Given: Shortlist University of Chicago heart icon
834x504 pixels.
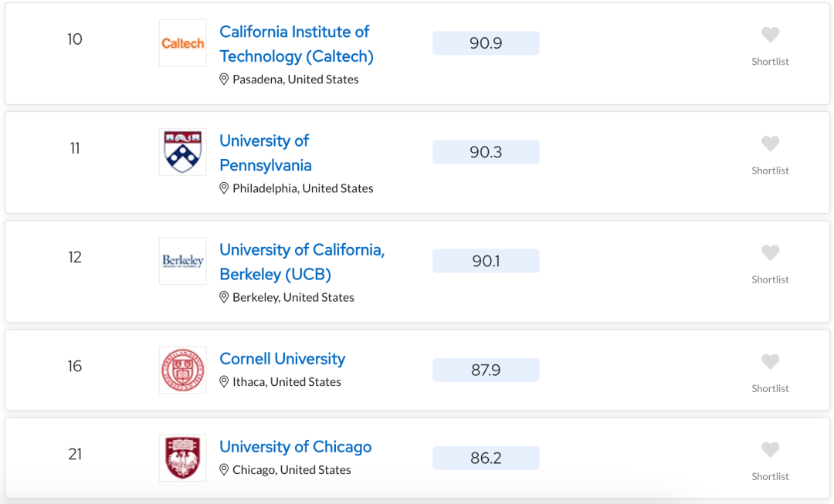Looking at the screenshot, I should pyautogui.click(x=770, y=450).
